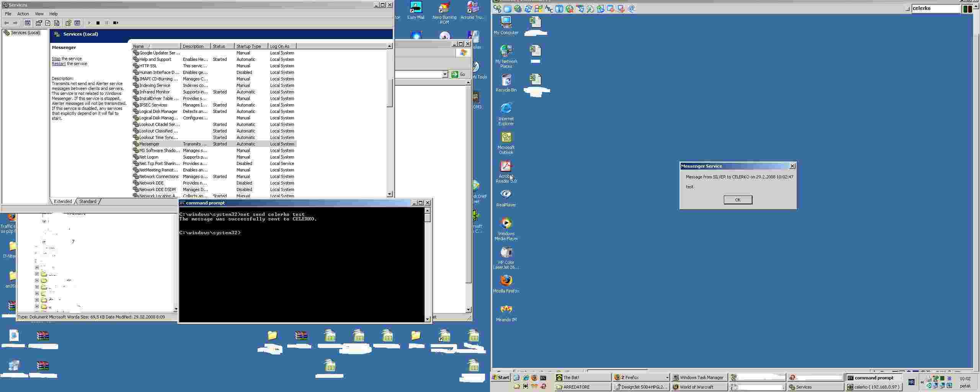This screenshot has height=392, width=980.
Task: Switch to the celerko remote session taskbar button
Action: [x=874, y=387]
